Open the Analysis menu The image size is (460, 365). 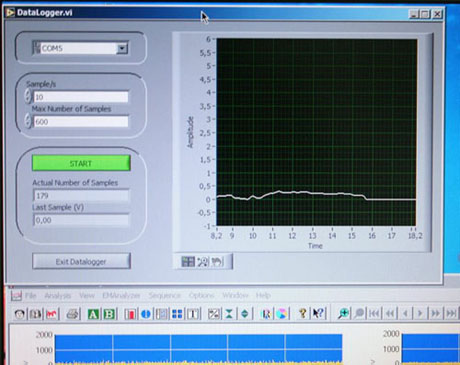coord(58,296)
